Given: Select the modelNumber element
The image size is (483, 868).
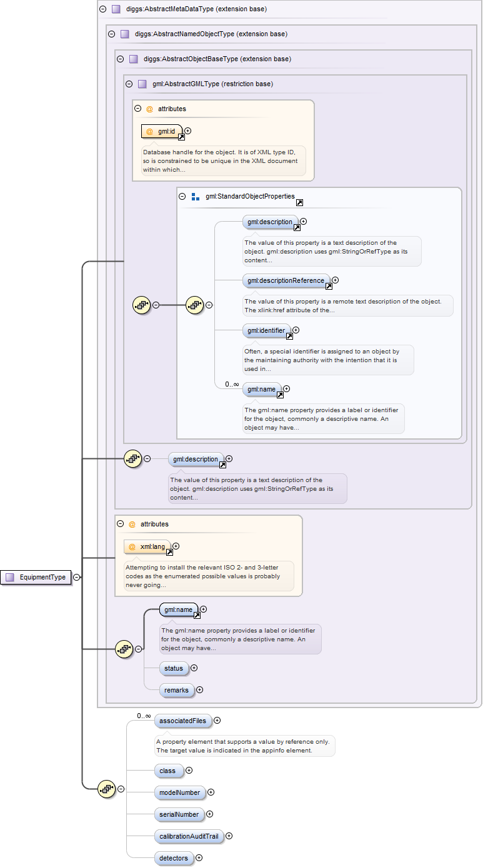Looking at the screenshot, I should (179, 792).
